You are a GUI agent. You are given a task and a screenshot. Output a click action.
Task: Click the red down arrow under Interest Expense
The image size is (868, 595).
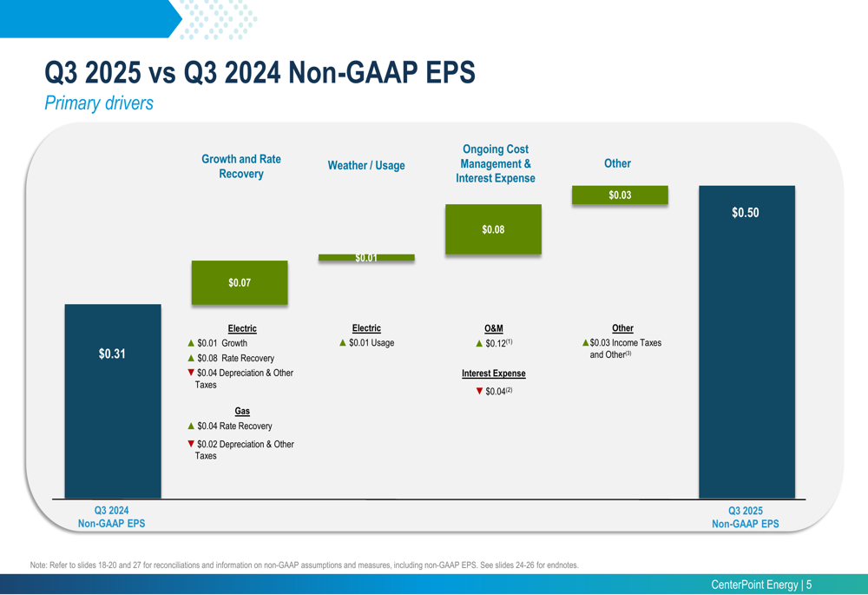(x=479, y=391)
